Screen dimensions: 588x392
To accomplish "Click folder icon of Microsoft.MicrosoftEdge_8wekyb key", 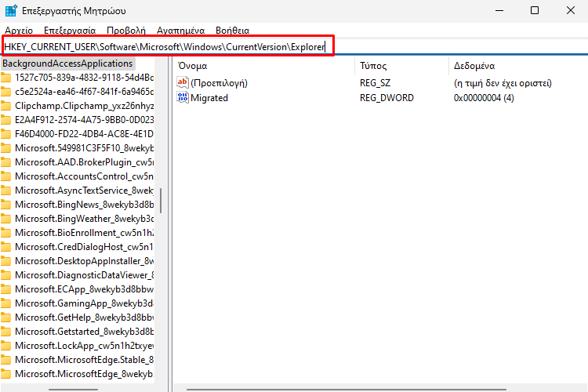I will (x=5, y=374).
